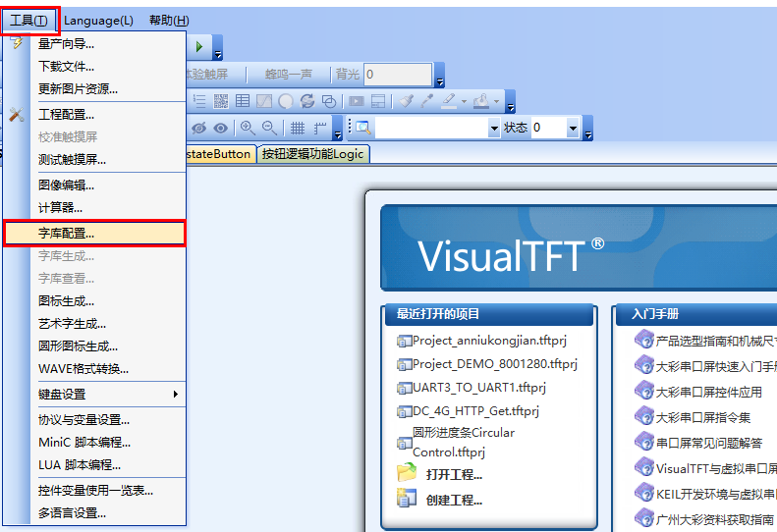
Task: Click the new project icon by 创建工程
Action: pos(407,499)
